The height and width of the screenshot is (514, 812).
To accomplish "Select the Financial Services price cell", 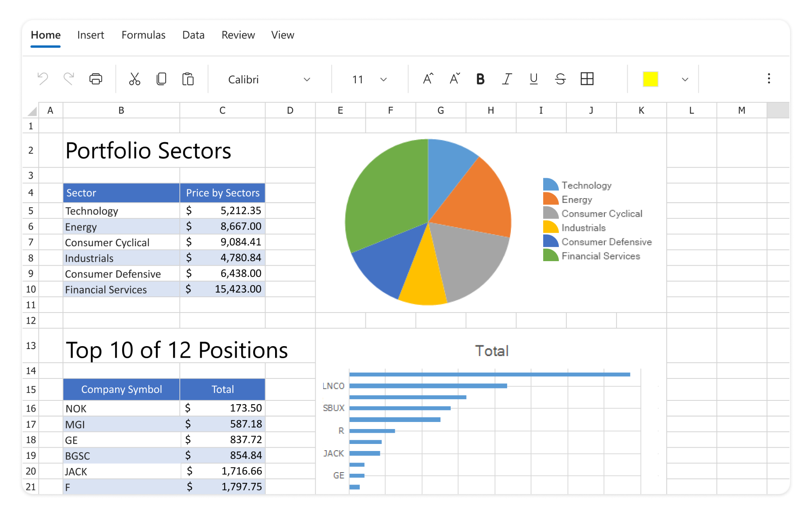I will coord(222,289).
